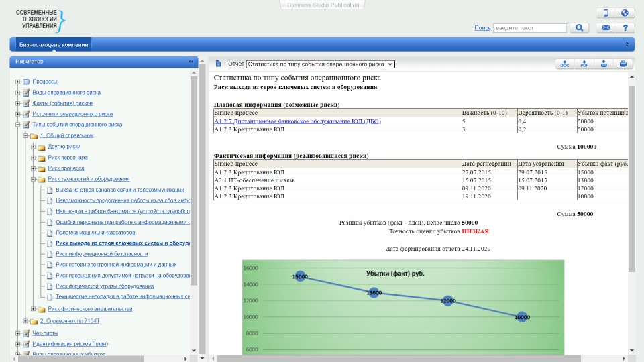Export report to DOC format
Screen dimensions: 644x362
[x=565, y=64]
